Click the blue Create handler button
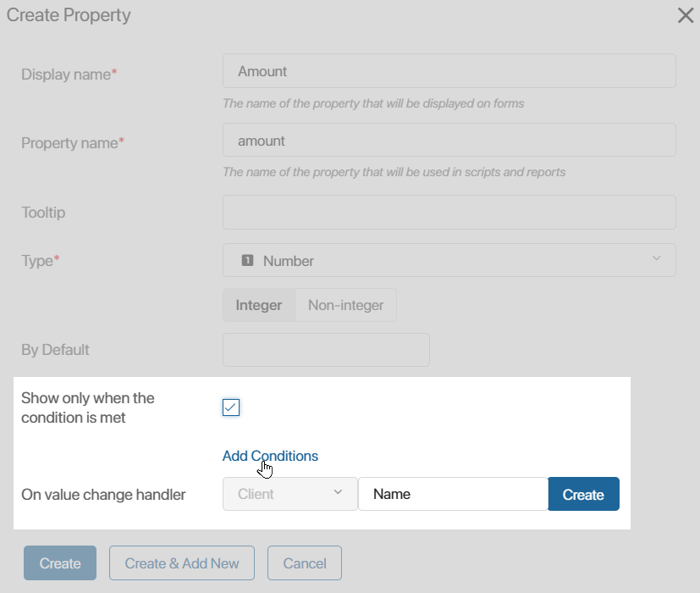This screenshot has width=700, height=593. (x=583, y=494)
